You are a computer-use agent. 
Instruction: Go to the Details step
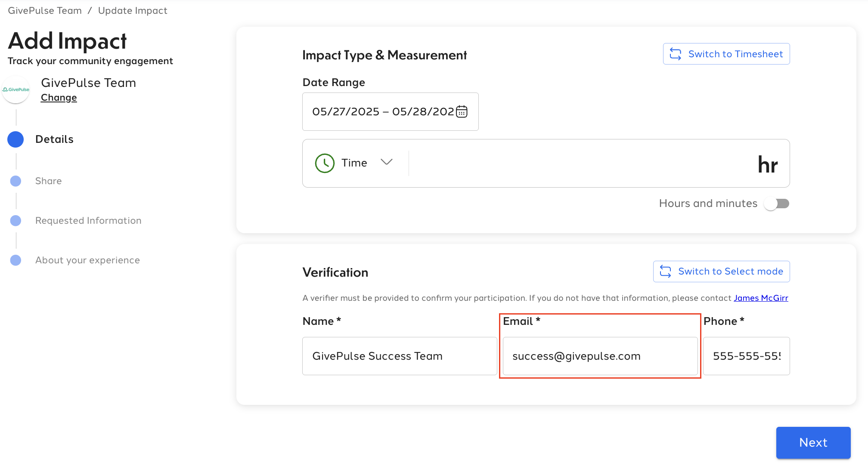[x=54, y=139]
